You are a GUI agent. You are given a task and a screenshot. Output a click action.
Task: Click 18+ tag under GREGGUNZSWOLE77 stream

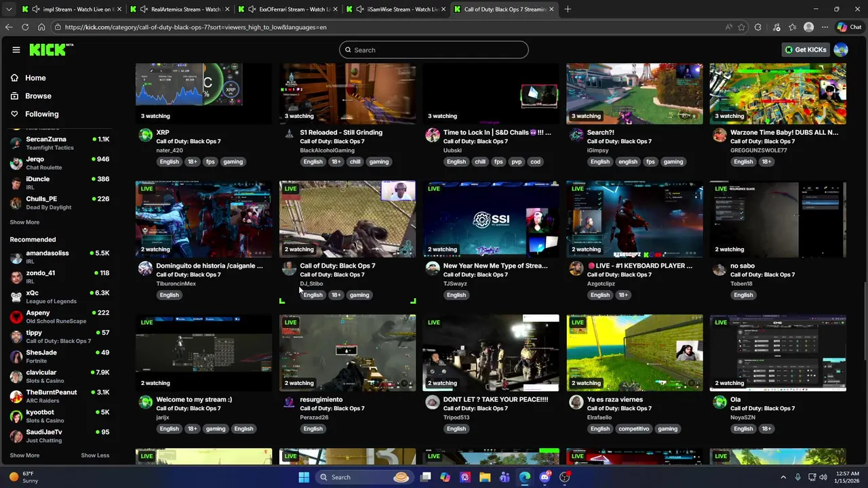(x=766, y=162)
